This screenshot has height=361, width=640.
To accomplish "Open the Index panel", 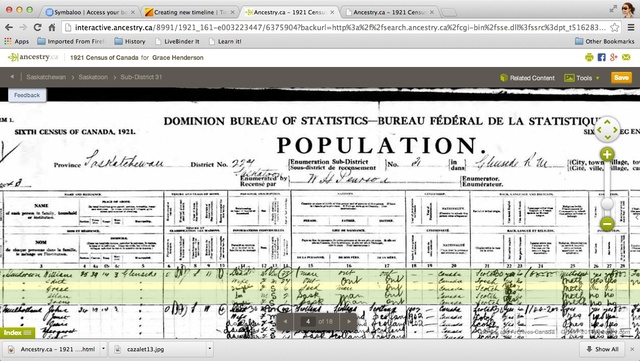I will [17, 333].
